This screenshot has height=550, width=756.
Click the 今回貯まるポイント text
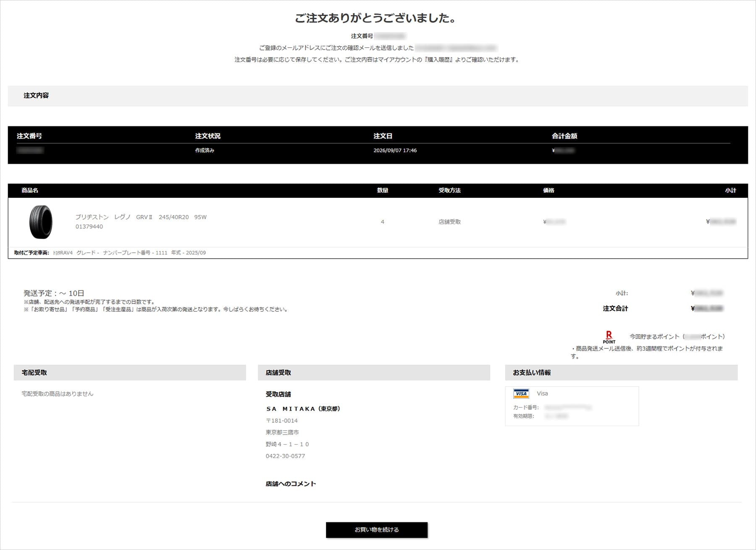(654, 337)
